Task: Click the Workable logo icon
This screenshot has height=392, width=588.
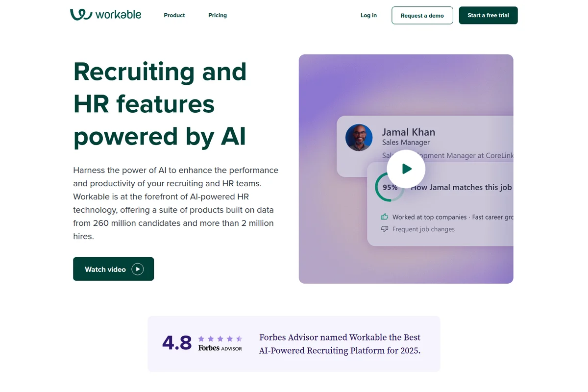Action: 81,15
